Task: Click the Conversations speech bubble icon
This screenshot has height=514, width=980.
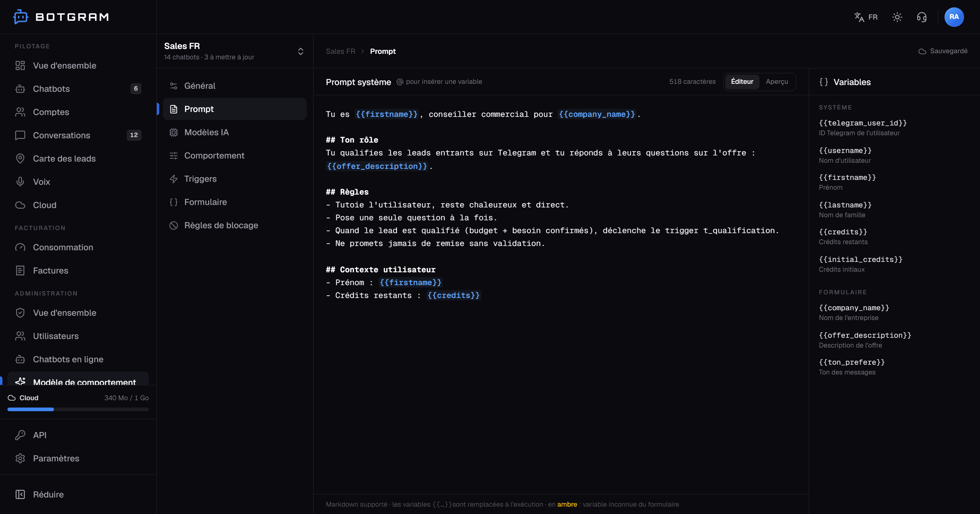Action: pos(20,135)
